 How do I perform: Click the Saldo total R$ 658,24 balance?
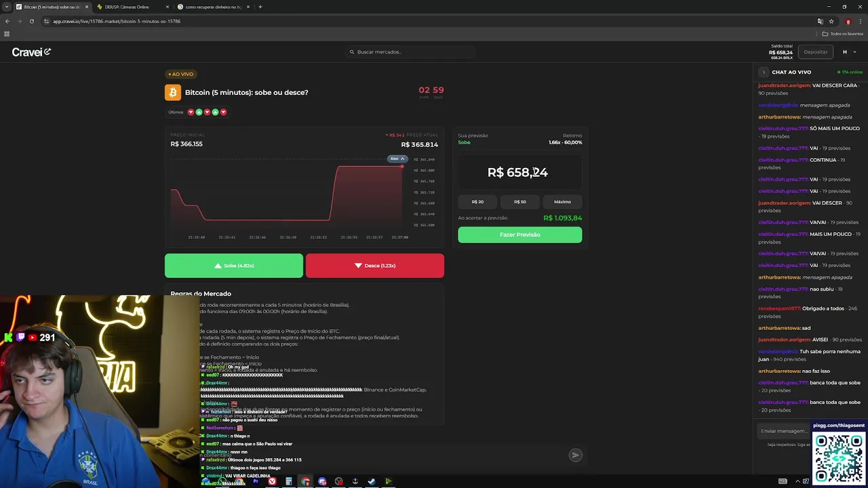tap(781, 51)
